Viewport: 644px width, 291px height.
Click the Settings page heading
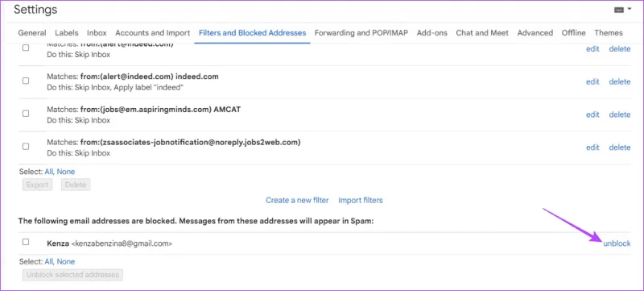pos(35,10)
